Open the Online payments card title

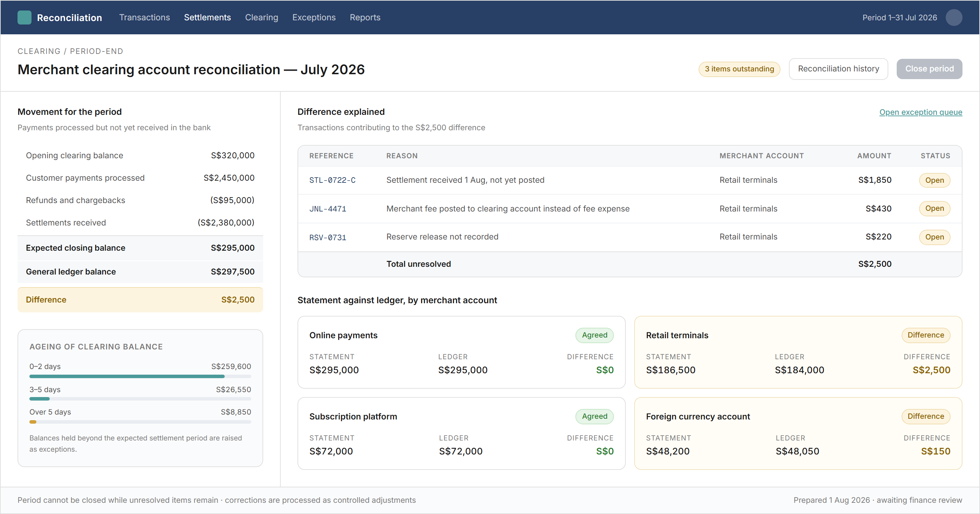pyautogui.click(x=343, y=335)
